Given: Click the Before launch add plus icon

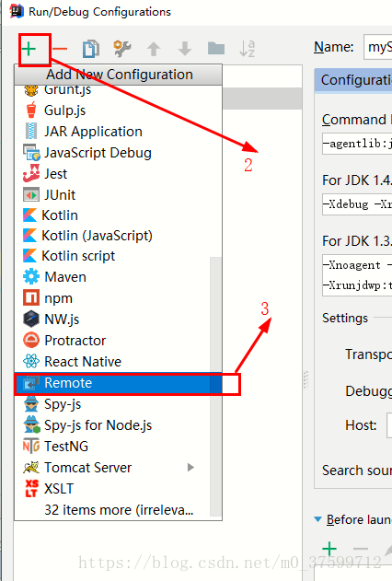Looking at the screenshot, I should pos(329,549).
